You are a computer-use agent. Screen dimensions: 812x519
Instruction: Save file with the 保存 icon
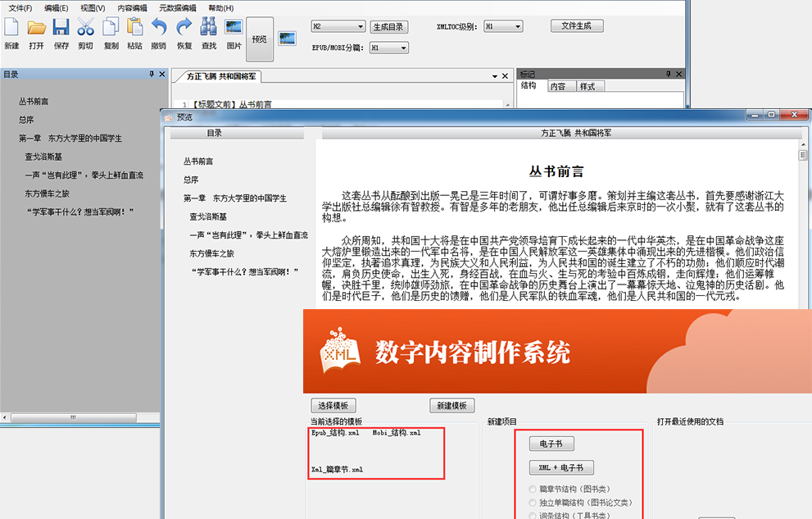tap(61, 27)
